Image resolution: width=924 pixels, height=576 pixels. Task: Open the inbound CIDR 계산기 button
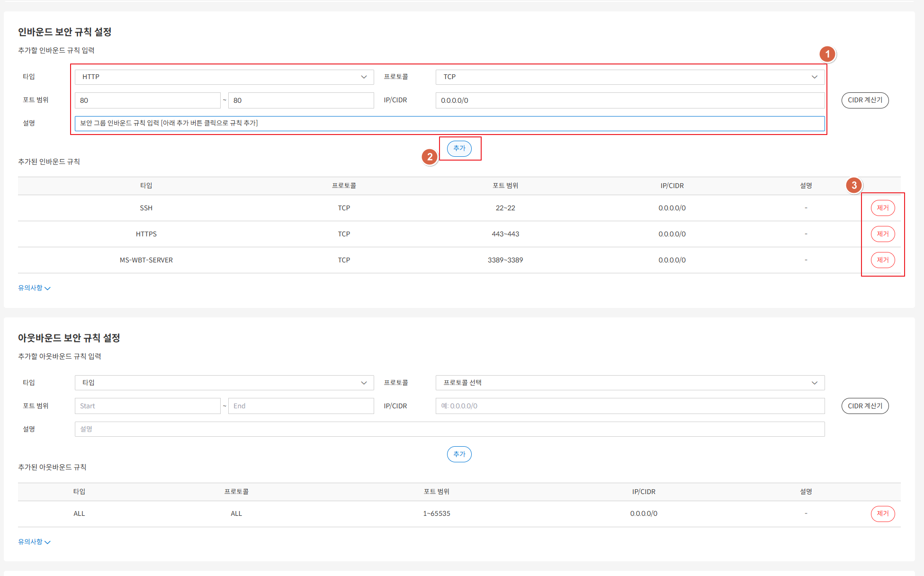pos(865,100)
